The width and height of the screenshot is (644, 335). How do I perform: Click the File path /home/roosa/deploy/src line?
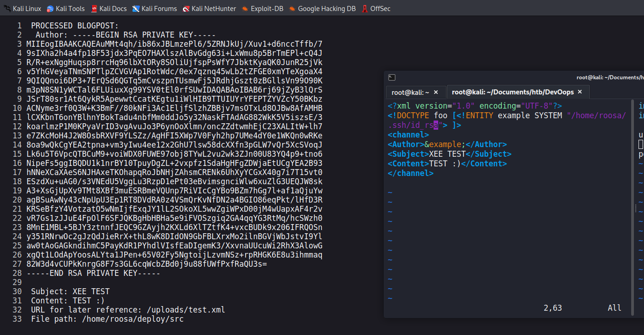coord(107,319)
